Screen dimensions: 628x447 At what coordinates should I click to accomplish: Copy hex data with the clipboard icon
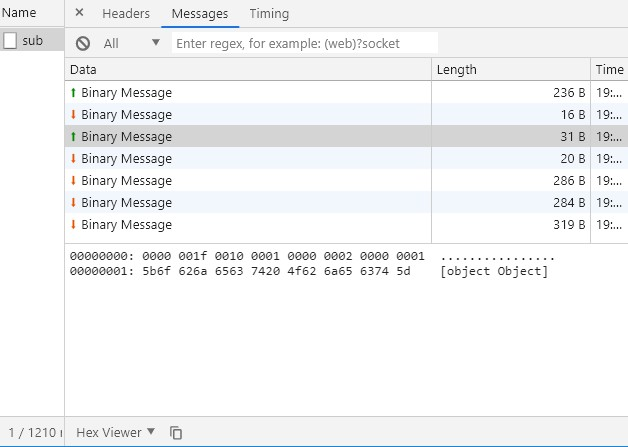(x=176, y=433)
